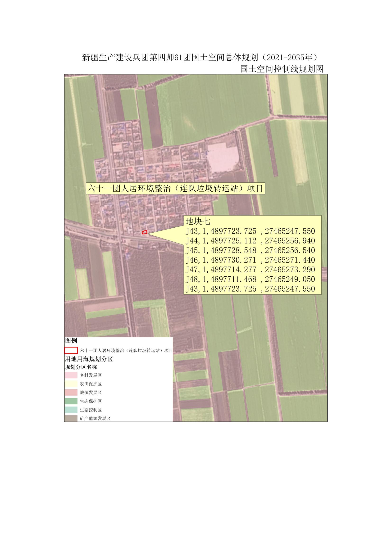Click the 城镇发展区 color swatch
Viewport: 392px width, 554px height.
71,392
